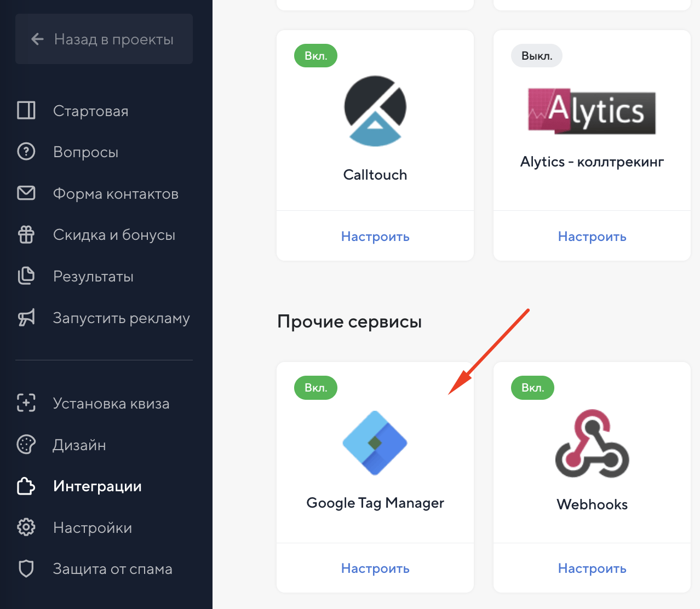
Task: Open the Дизайн section
Action: coord(79,445)
